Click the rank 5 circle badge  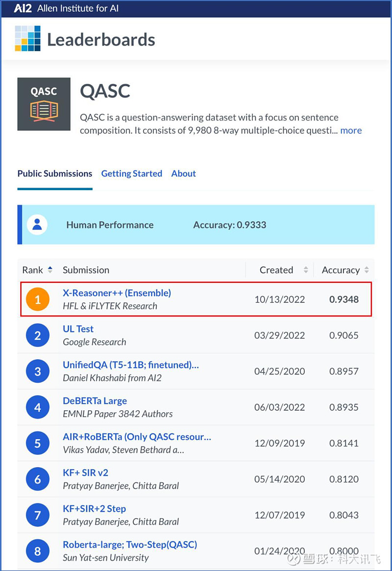tap(38, 443)
